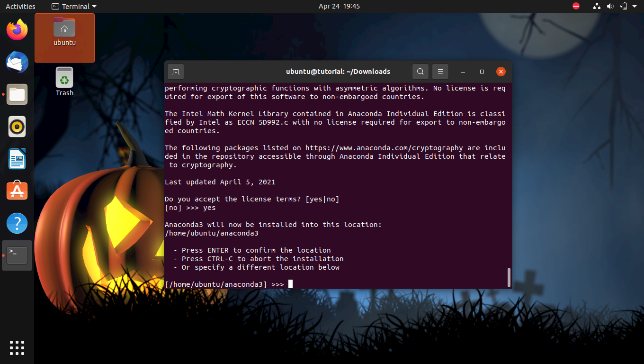This screenshot has width=644, height=364.
Task: Open the Activities overview
Action: pos(20,6)
